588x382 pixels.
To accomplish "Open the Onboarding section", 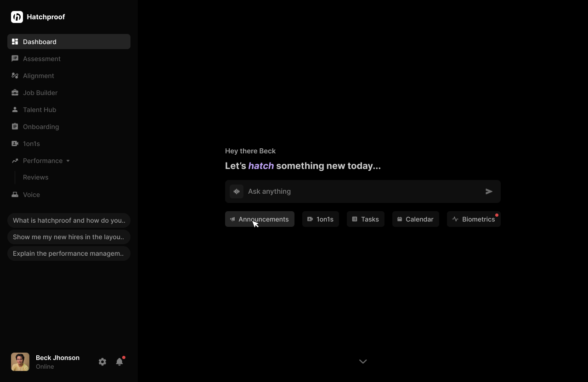I will [x=69, y=127].
